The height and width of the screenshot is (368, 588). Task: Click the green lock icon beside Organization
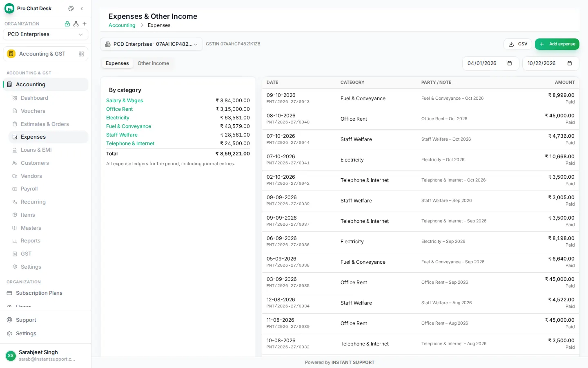(67, 24)
